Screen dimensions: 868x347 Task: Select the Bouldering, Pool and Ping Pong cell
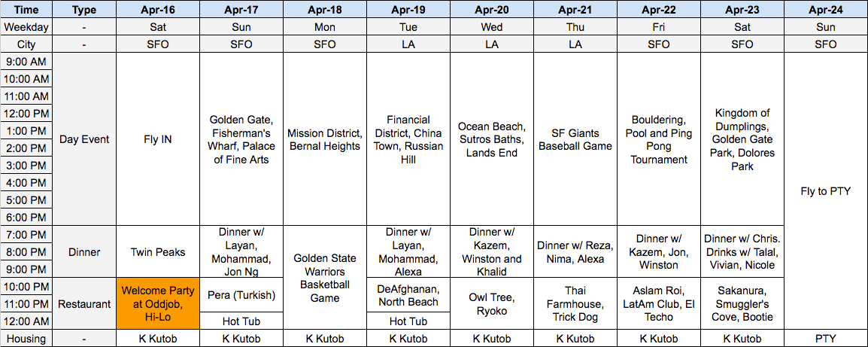pyautogui.click(x=659, y=139)
